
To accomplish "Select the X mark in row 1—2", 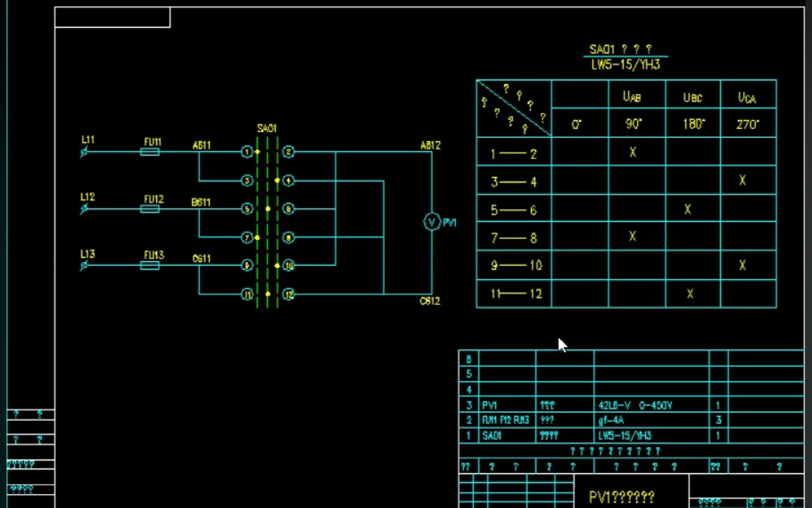I will click(633, 152).
